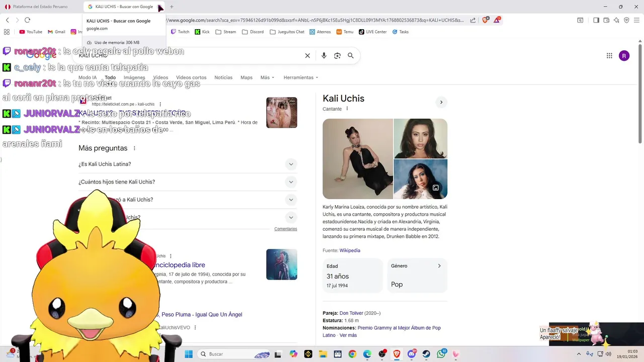Image resolution: width=644 pixels, height=362 pixels.
Task: Switch to 'Plataforma del Estado Peruano' tab
Action: tap(40, 7)
